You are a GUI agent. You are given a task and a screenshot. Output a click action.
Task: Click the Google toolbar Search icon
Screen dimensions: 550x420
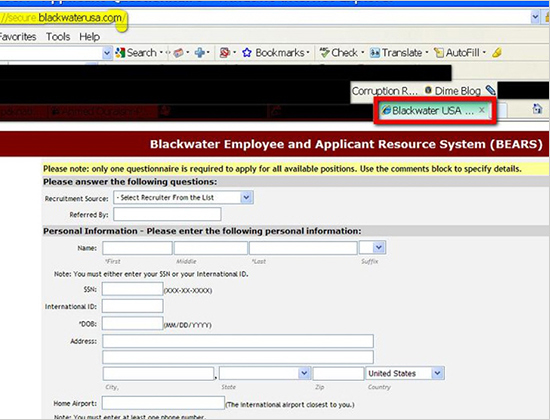(x=120, y=53)
